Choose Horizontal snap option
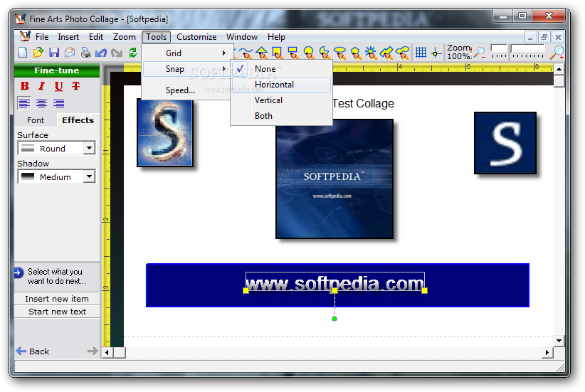585x392 pixels. [x=281, y=85]
